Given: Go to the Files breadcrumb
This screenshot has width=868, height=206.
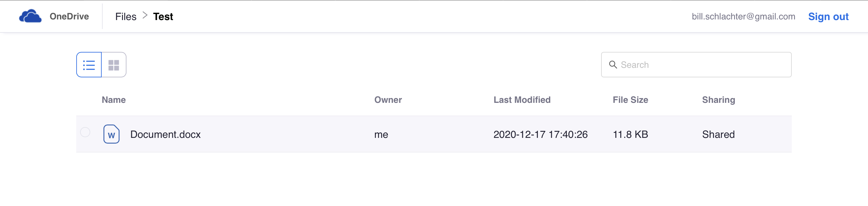Looking at the screenshot, I should [x=126, y=17].
